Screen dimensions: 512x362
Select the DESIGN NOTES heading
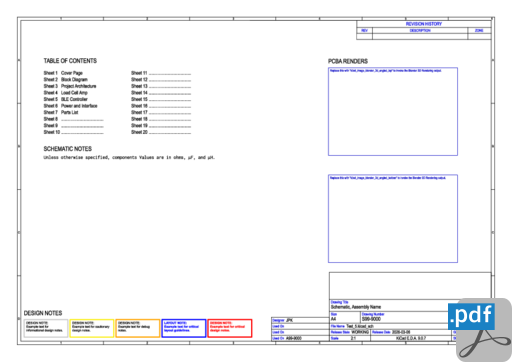[43, 313]
